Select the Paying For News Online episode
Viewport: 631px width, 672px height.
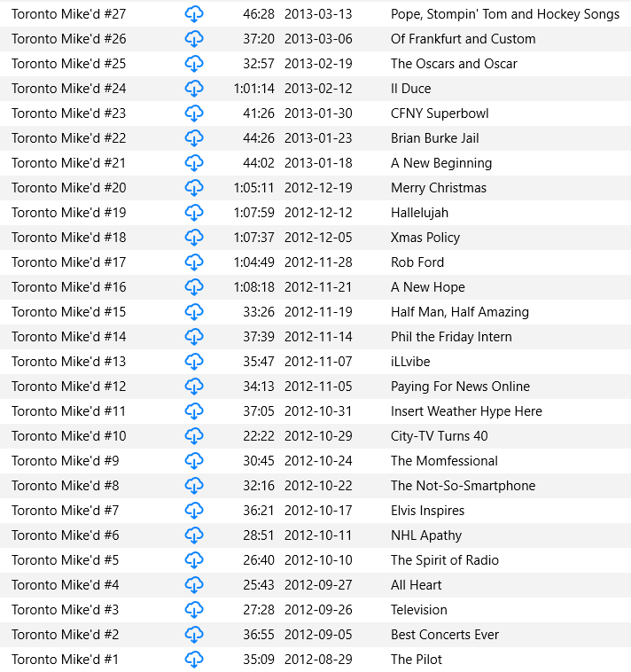click(460, 387)
